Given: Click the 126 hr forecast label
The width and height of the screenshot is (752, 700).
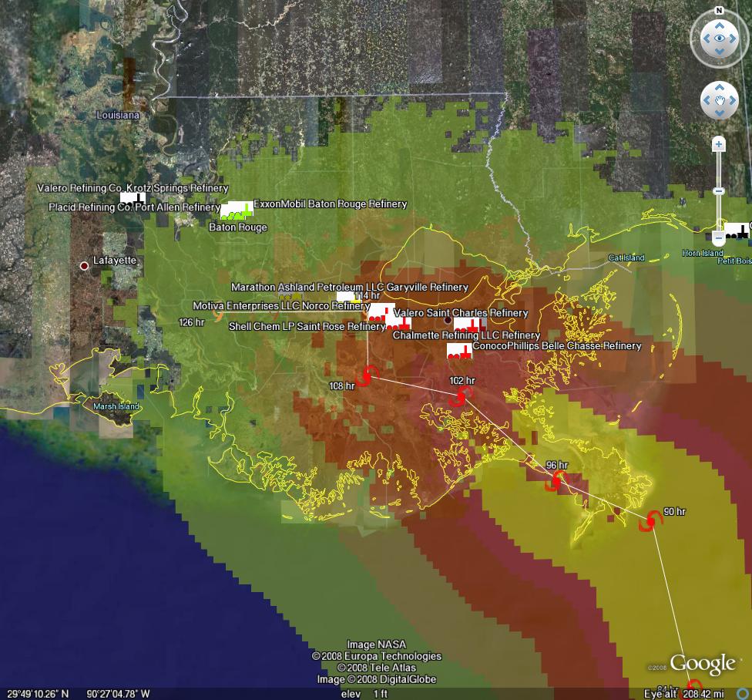Looking at the screenshot, I should [191, 322].
